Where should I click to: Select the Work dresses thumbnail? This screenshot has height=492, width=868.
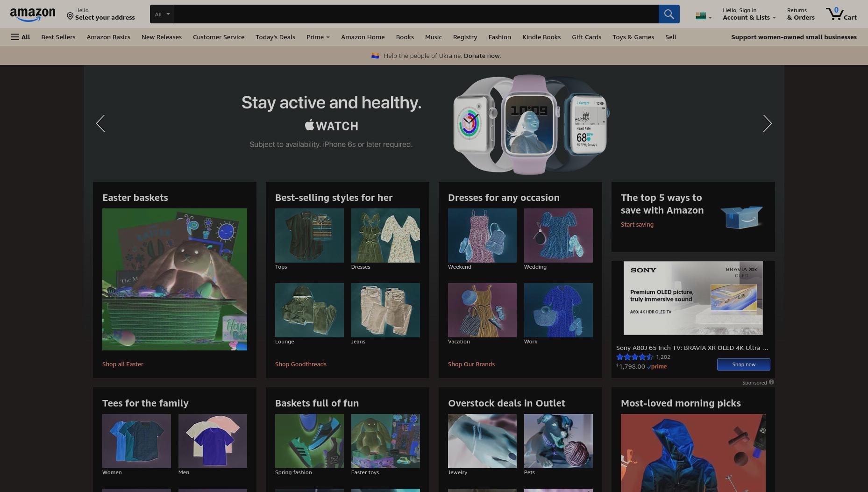558,310
